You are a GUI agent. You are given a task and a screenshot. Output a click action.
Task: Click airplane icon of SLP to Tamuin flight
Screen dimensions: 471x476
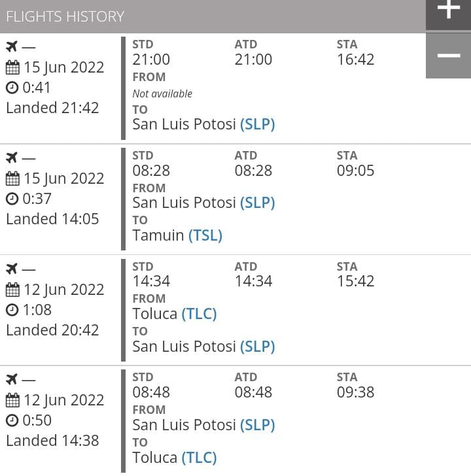point(12,158)
